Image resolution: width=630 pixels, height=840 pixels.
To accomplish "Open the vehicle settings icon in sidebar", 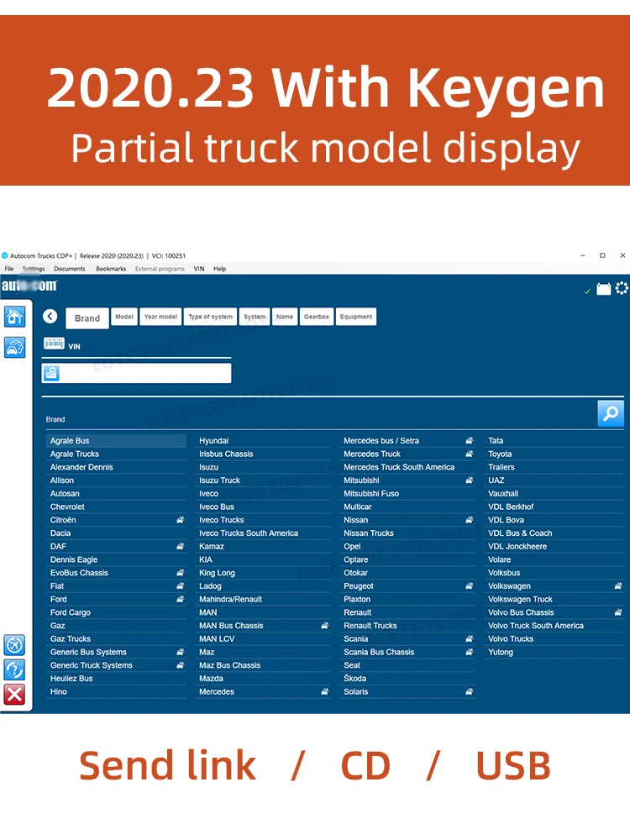I will (14, 347).
